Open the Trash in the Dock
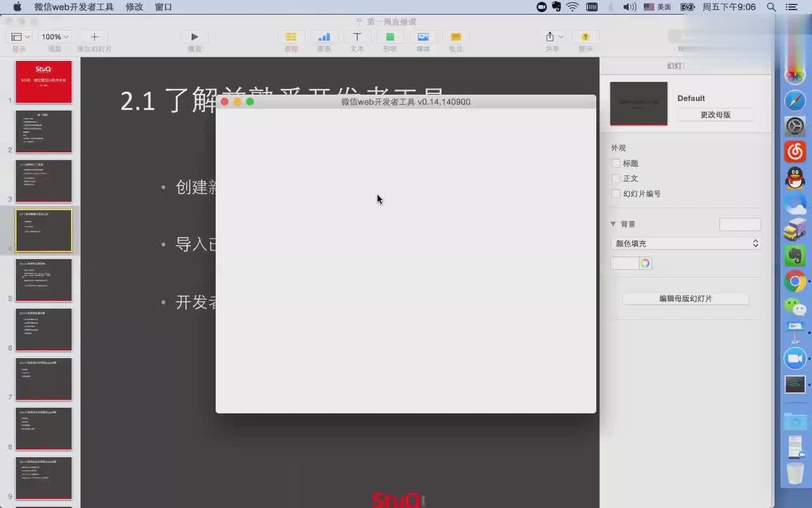The image size is (812, 508). tap(795, 474)
